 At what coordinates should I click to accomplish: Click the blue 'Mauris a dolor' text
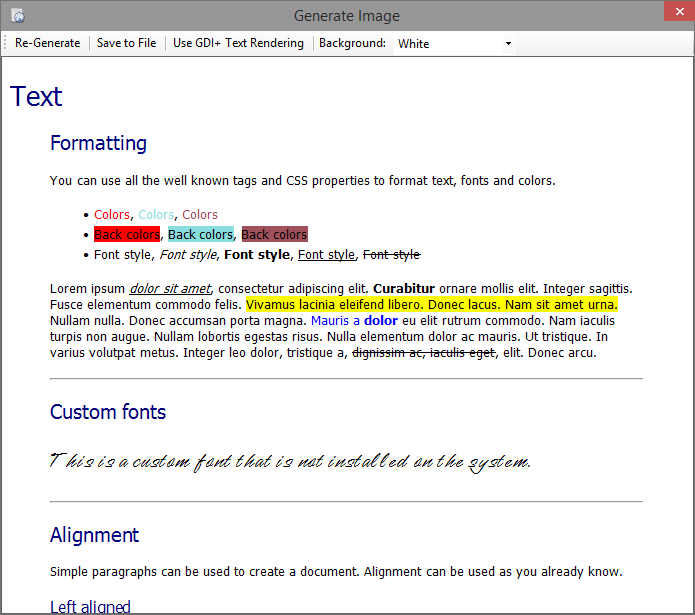[x=354, y=321]
